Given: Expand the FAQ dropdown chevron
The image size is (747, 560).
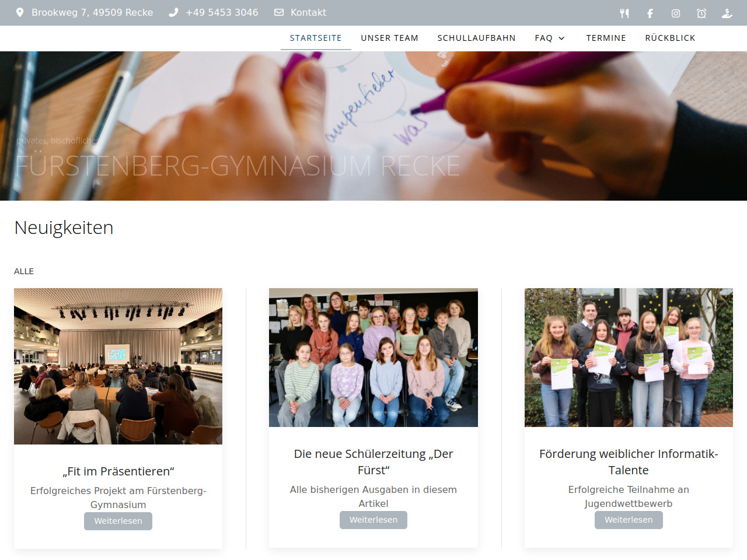Looking at the screenshot, I should point(561,38).
